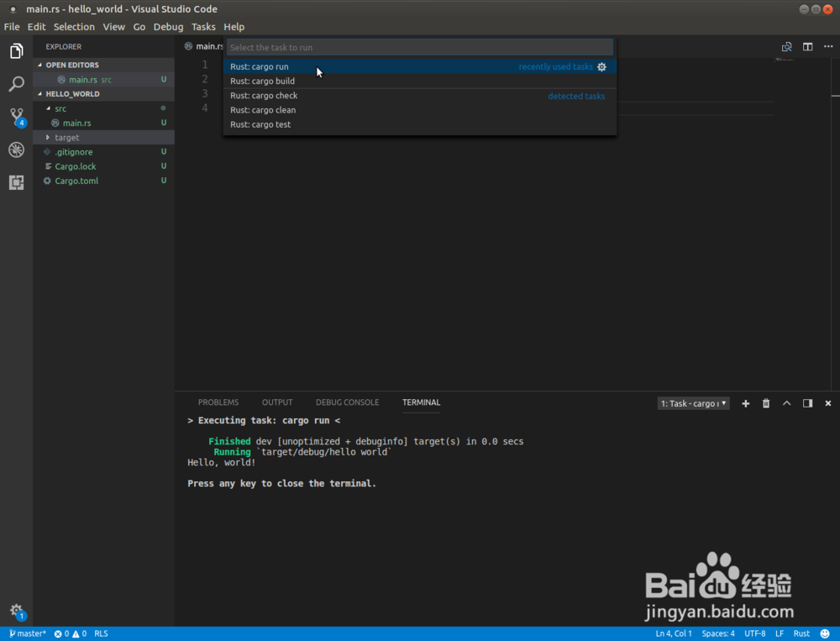Click the Cargo.lock file icon
840x641 pixels.
pos(48,166)
